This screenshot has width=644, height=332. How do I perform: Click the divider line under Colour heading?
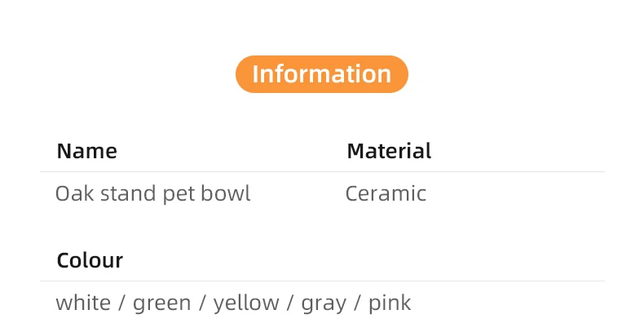(x=322, y=281)
